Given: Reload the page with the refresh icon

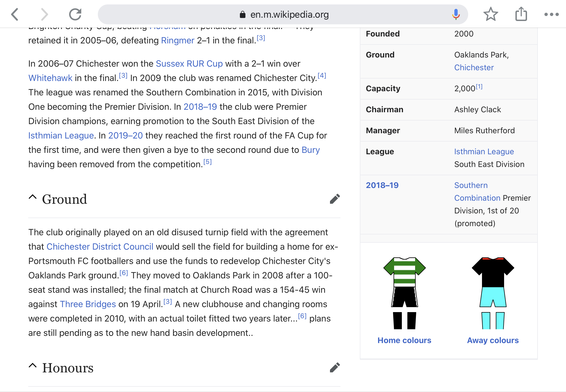Looking at the screenshot, I should point(75,14).
